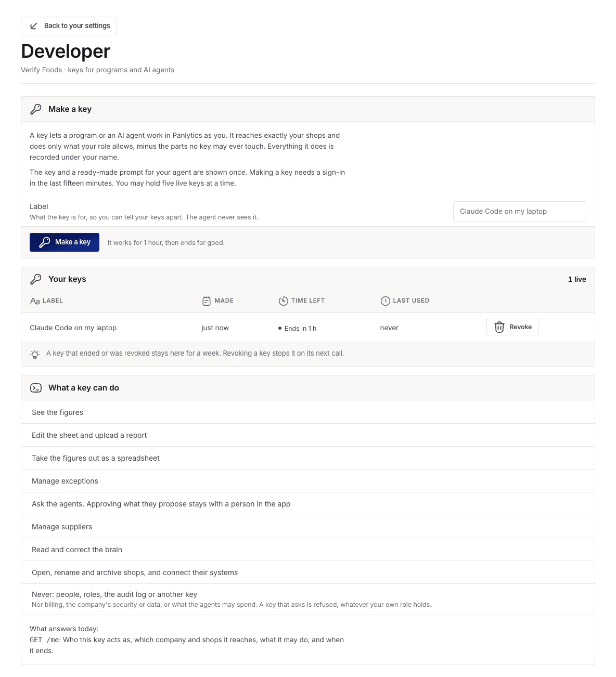Viewport: 616px width, 677px height.
Task: Select the 'Manage exceptions' row
Action: 308,481
